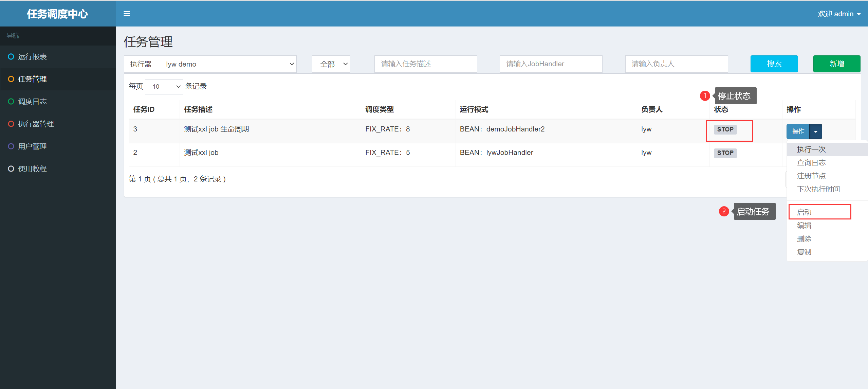This screenshot has height=389, width=868.
Task: Open the 欢迎 admin user dropdown
Action: (839, 14)
